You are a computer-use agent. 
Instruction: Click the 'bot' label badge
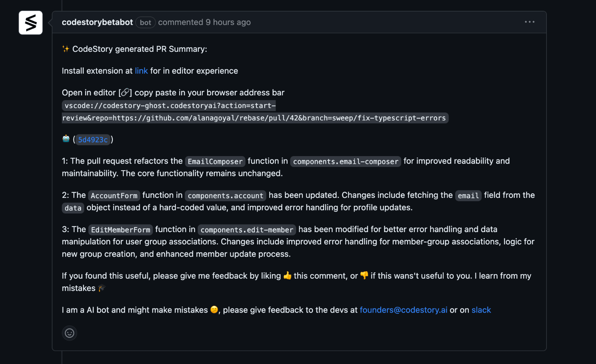coord(145,22)
